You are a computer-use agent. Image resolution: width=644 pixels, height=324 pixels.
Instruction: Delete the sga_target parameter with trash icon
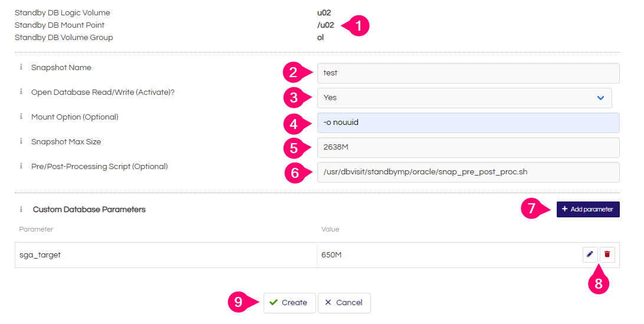click(607, 254)
